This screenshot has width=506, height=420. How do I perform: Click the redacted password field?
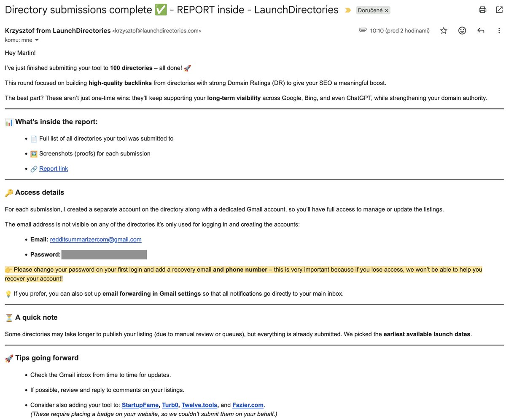pyautogui.click(x=104, y=254)
